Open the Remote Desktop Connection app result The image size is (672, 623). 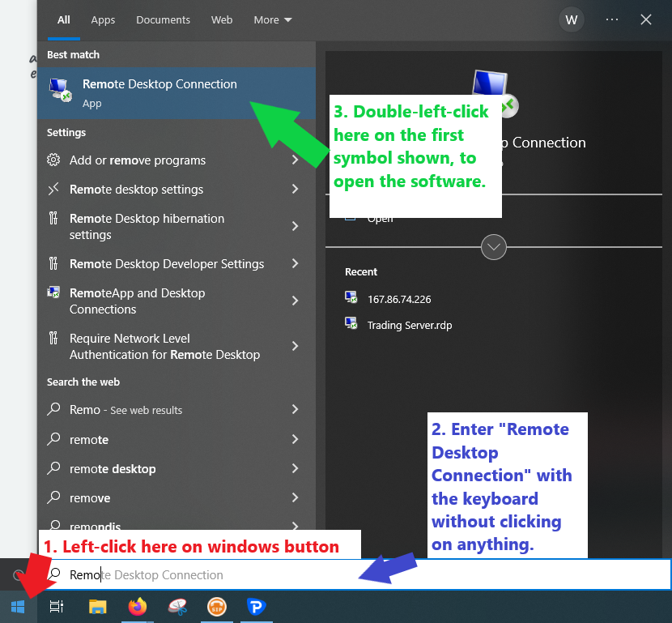click(x=177, y=92)
